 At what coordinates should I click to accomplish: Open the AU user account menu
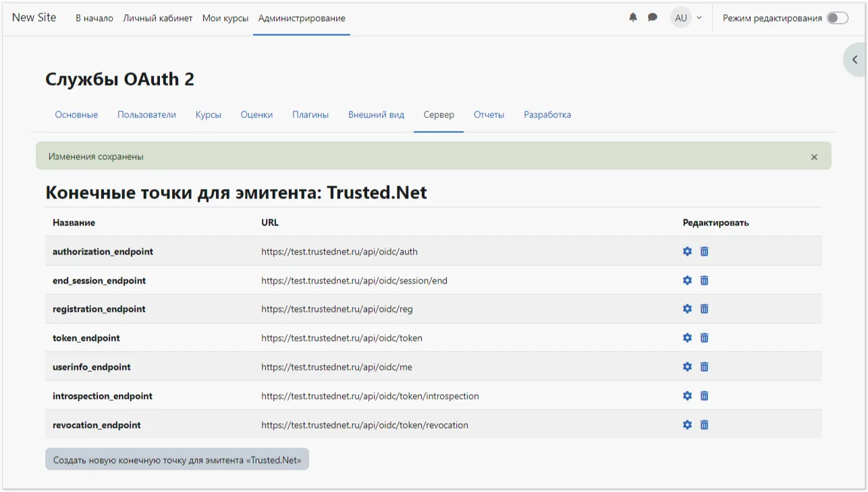[680, 18]
